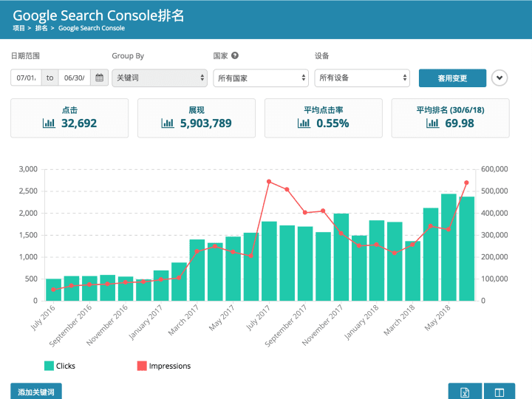Screen dimensions: 532x399
Task: Click the 设备 label
Action: pyautogui.click(x=321, y=55)
